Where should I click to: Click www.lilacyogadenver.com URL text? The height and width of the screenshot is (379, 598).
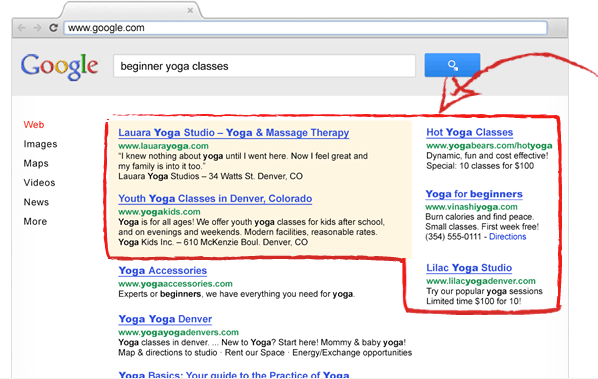[481, 281]
